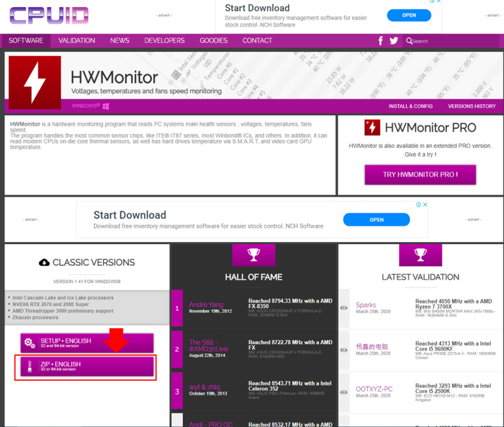
Task: Click 'Zhaoxin processors' text
Action: [x=35, y=318]
